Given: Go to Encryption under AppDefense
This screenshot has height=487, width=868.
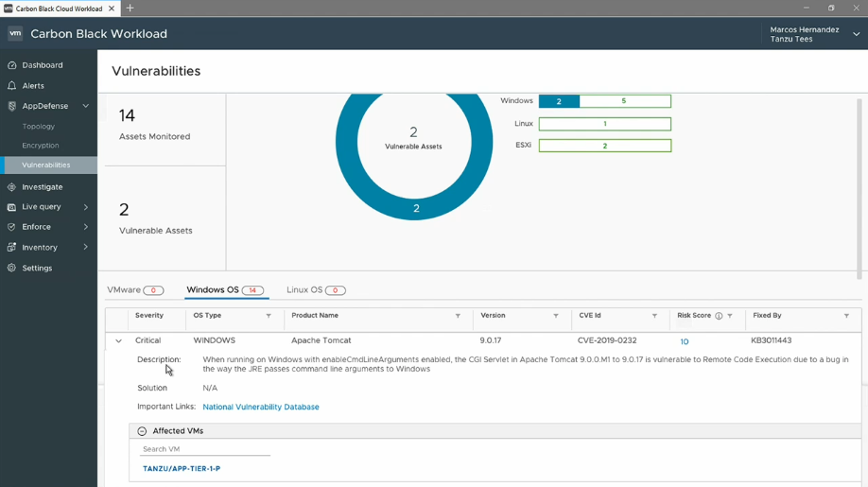Looking at the screenshot, I should 41,146.
